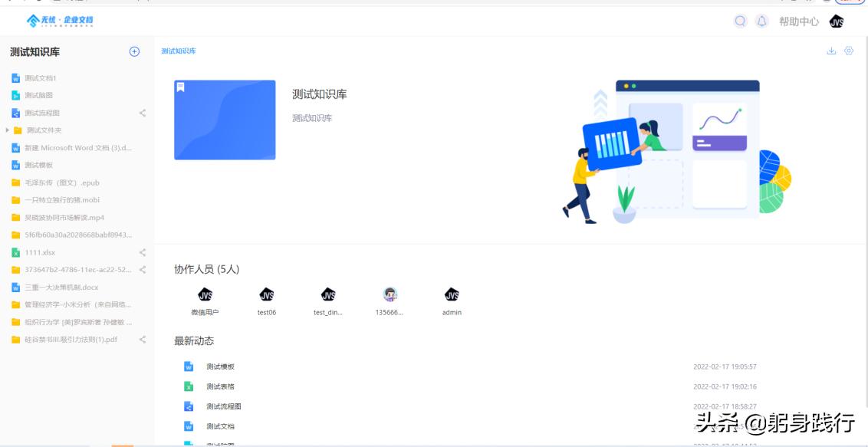The width and height of the screenshot is (868, 447).
Task: Open 测试文档1 from the sidebar
Action: point(41,77)
